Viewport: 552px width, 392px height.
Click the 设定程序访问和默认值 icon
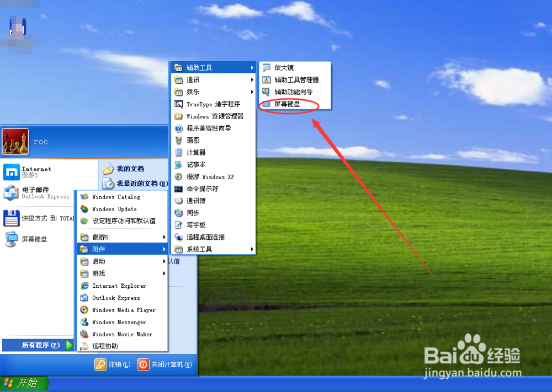click(x=84, y=221)
